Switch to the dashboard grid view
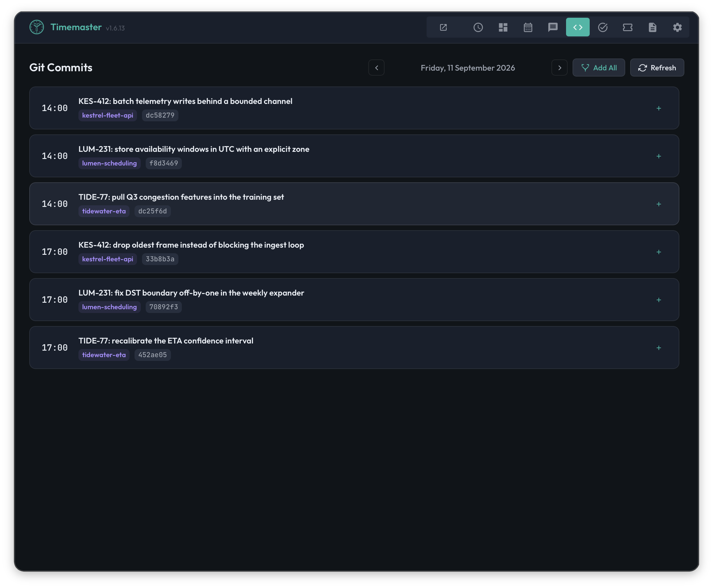 [x=503, y=27]
